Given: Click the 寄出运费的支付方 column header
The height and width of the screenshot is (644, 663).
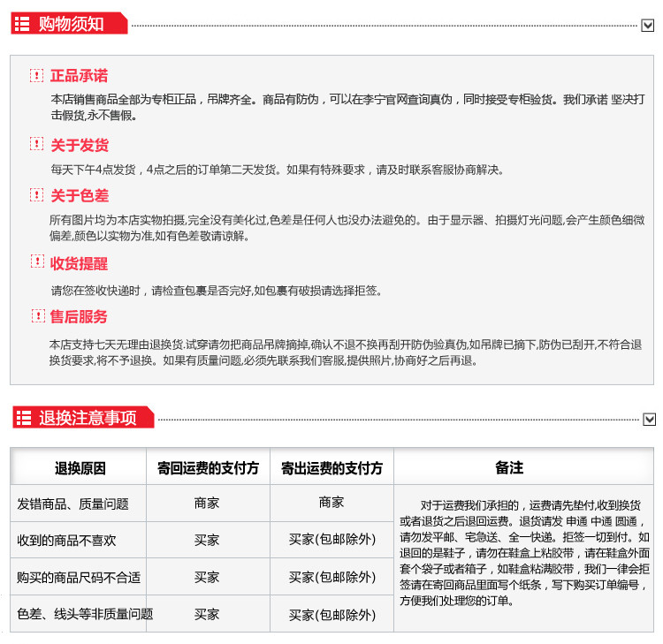Looking at the screenshot, I should 331,468.
